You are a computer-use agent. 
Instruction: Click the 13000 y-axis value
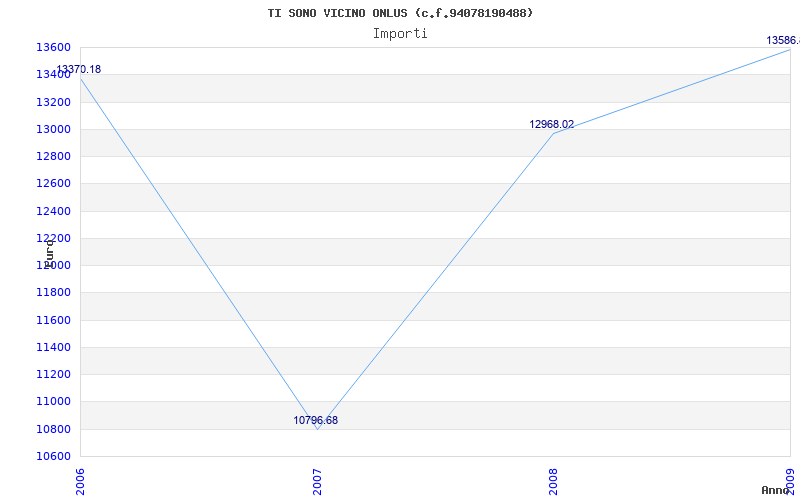coord(53,129)
